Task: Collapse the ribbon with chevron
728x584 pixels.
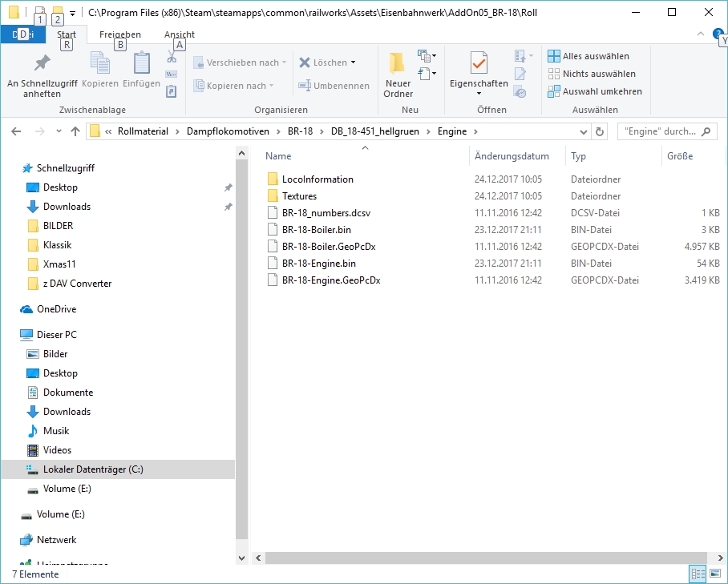Action: pyautogui.click(x=700, y=34)
